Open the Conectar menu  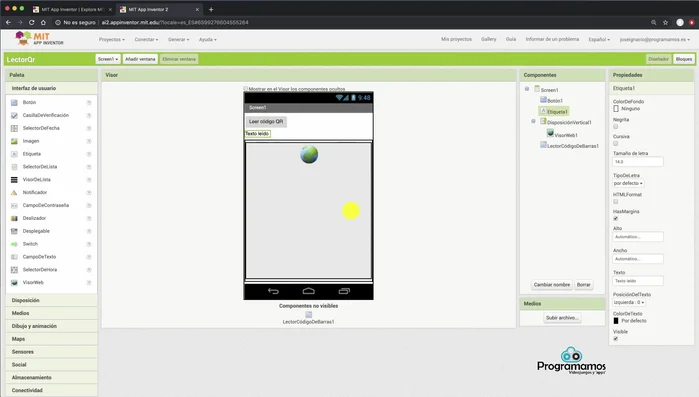[x=146, y=39]
